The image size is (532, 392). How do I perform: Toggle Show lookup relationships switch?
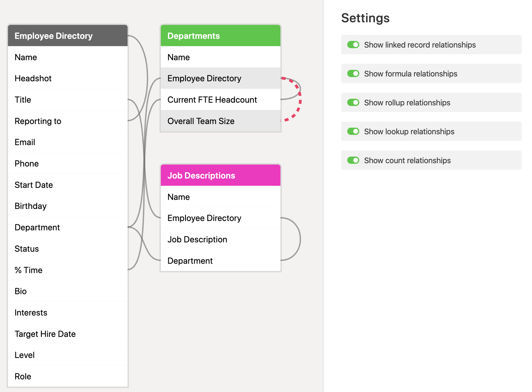pyautogui.click(x=353, y=132)
